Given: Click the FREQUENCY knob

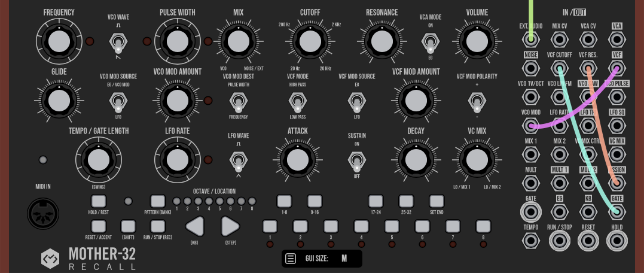Looking at the screenshot, I should (59, 41).
